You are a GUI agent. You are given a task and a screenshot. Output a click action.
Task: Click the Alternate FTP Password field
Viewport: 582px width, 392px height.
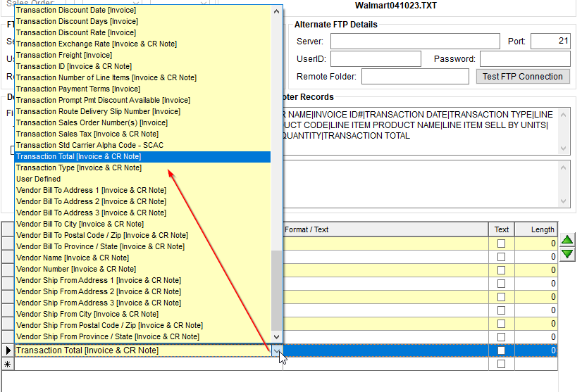pos(525,58)
